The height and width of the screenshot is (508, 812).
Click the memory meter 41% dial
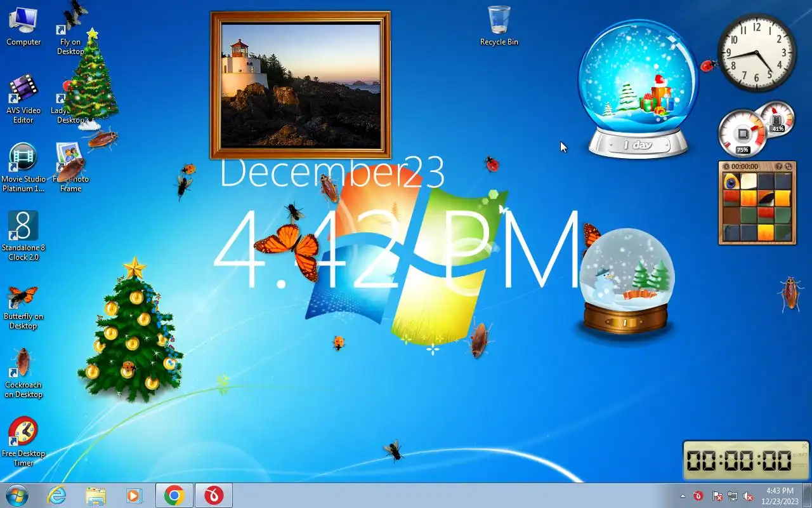click(776, 118)
